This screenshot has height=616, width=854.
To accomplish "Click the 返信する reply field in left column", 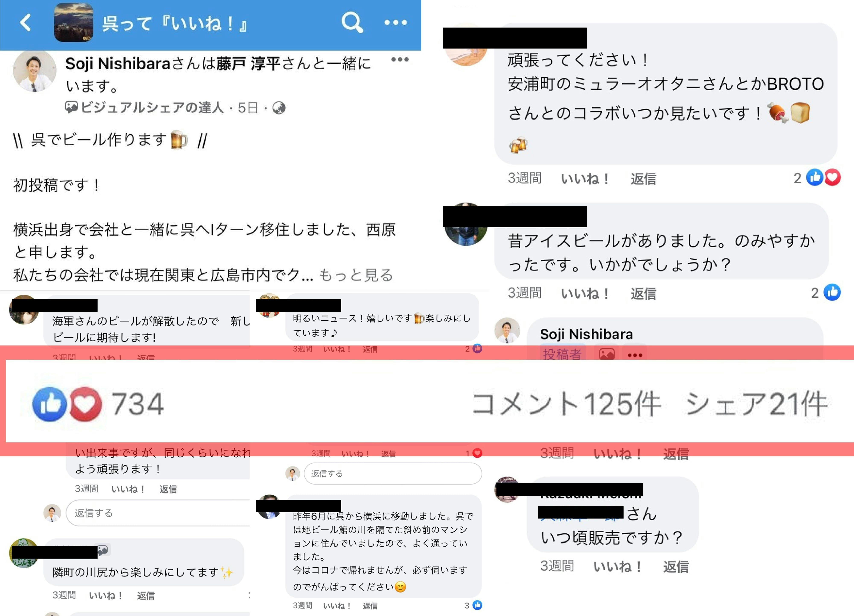I will point(158,513).
